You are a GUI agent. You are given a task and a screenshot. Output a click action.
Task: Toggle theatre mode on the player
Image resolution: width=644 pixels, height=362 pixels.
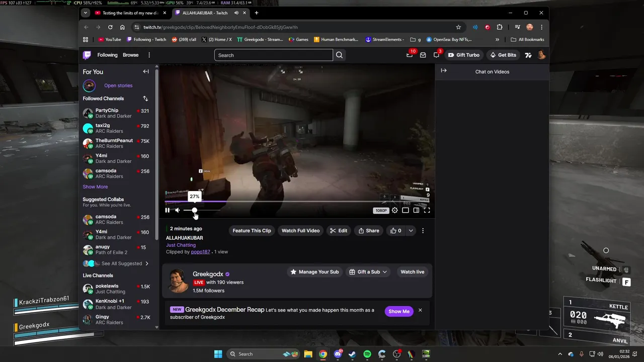[406, 210]
